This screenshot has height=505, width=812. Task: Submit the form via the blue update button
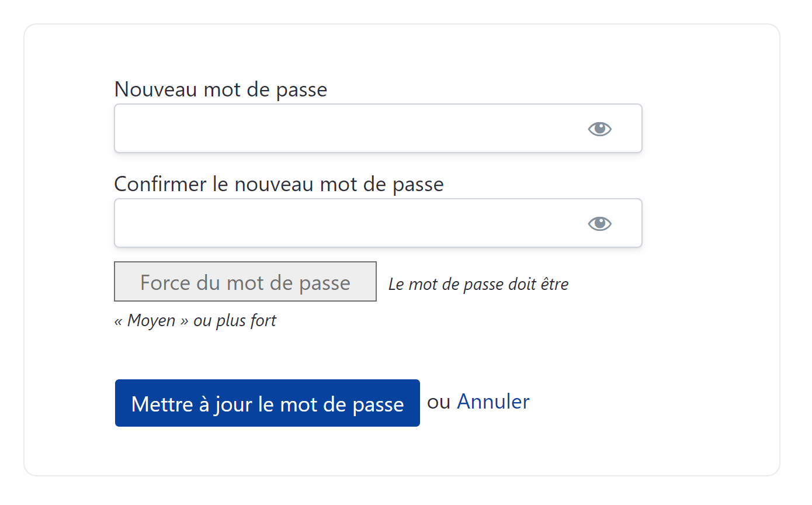pos(267,403)
